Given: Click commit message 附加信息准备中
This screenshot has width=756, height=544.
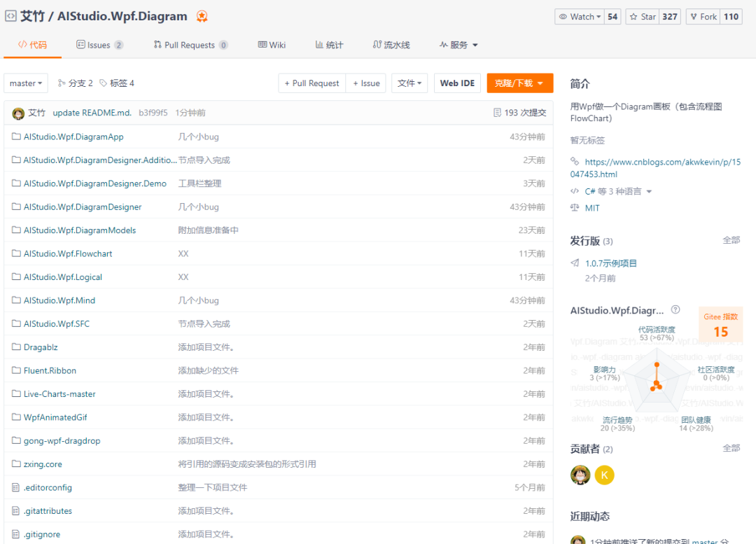Looking at the screenshot, I should [208, 230].
